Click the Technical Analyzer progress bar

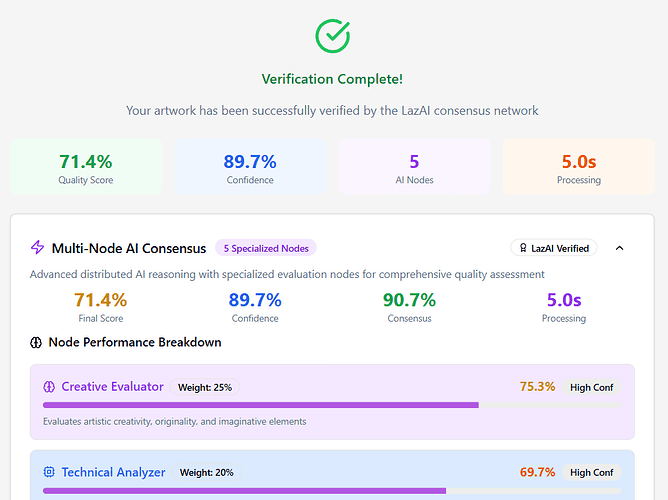click(x=330, y=491)
